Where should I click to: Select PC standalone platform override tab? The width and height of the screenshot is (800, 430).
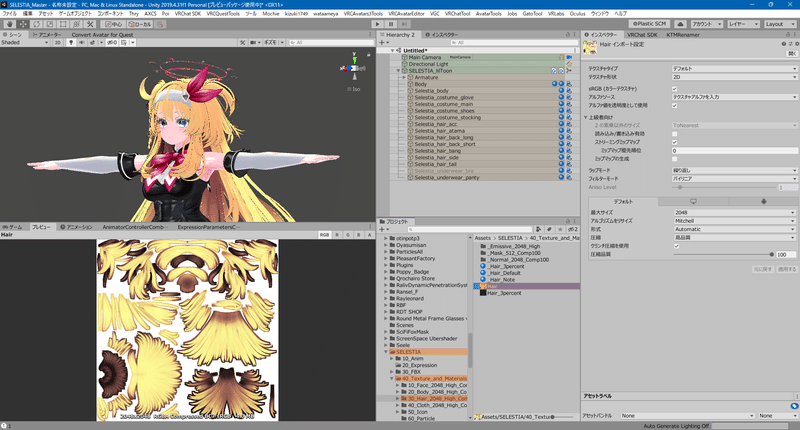tap(693, 201)
